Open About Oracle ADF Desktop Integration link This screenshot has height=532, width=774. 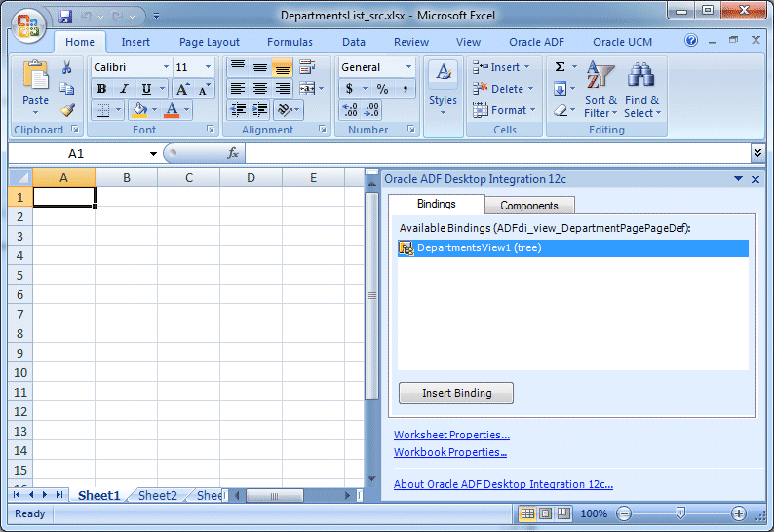pyautogui.click(x=504, y=484)
